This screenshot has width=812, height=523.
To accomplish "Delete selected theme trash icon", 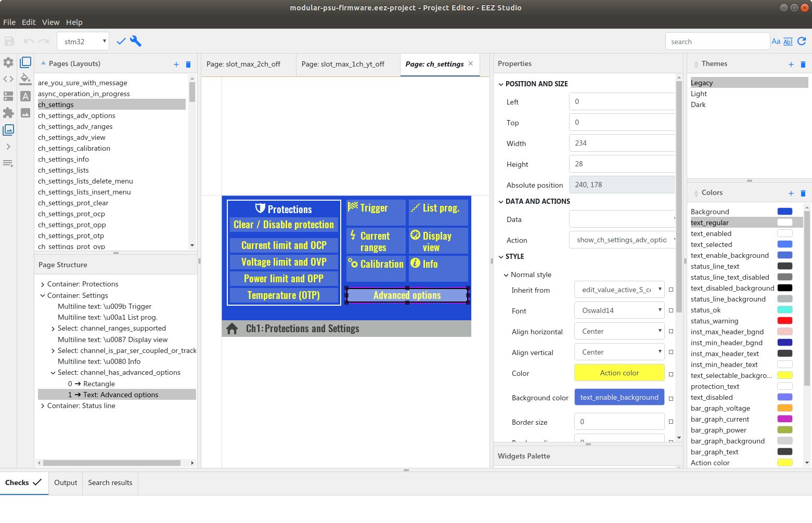I will click(803, 64).
